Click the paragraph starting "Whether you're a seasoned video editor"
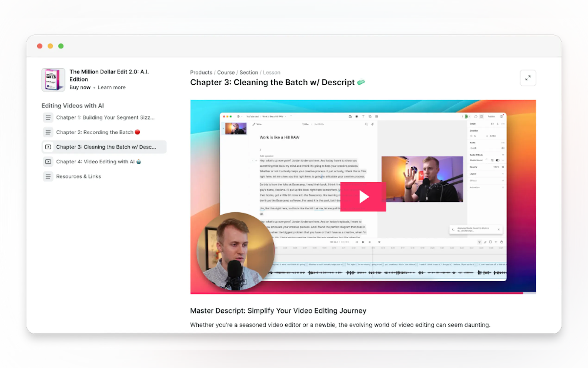588x368 pixels. [340, 325]
